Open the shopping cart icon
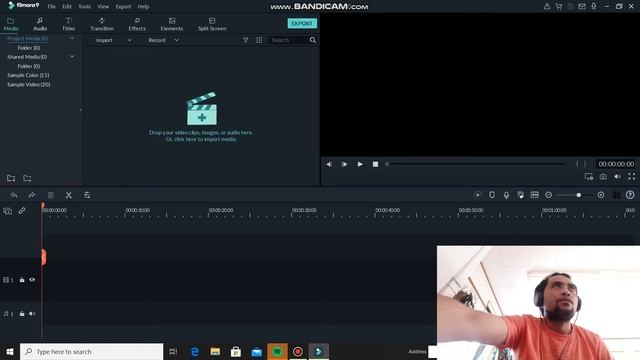640x360 pixels. coord(559,7)
